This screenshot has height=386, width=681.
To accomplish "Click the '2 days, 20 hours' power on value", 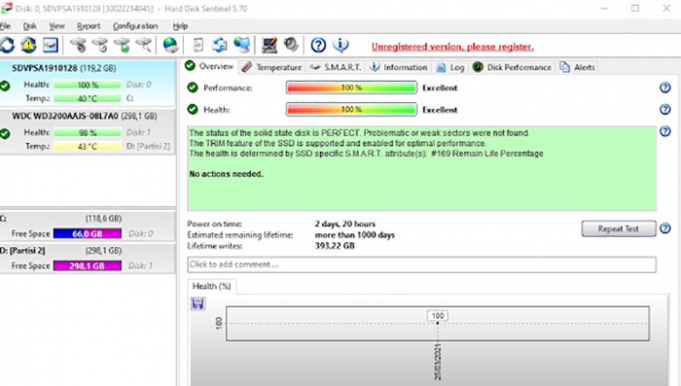I will [x=345, y=224].
